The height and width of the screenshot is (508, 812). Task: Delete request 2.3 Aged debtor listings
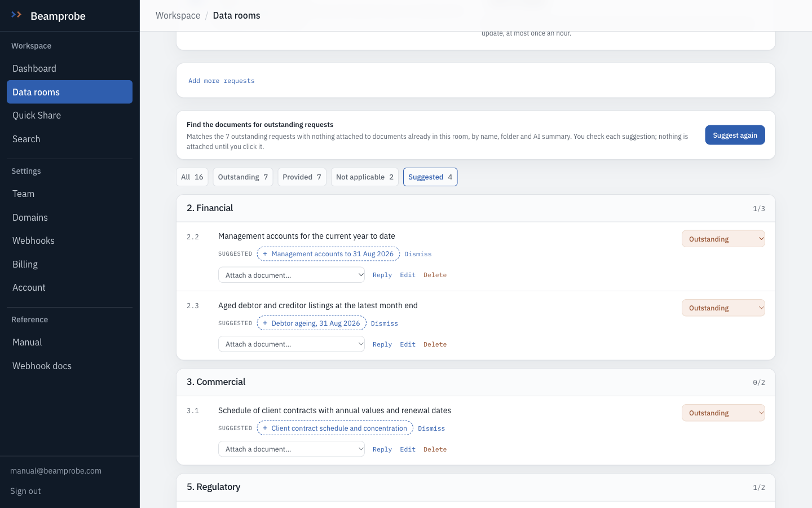click(x=435, y=344)
